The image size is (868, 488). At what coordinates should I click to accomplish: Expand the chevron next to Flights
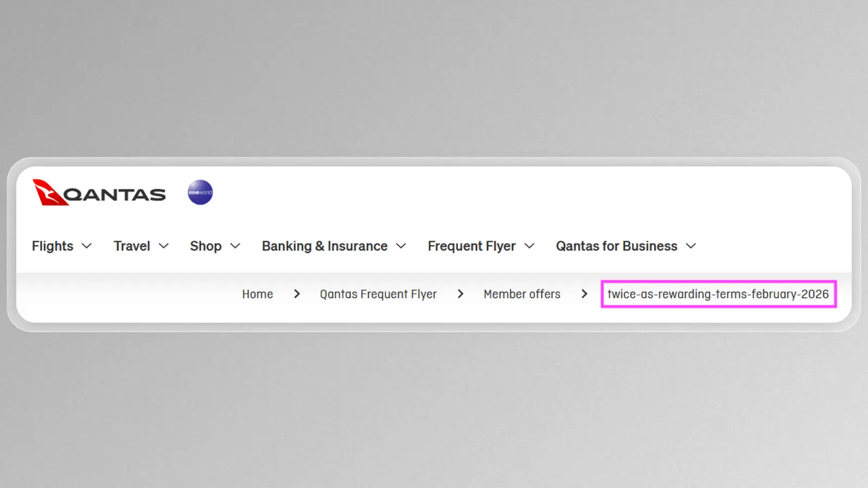(x=86, y=246)
